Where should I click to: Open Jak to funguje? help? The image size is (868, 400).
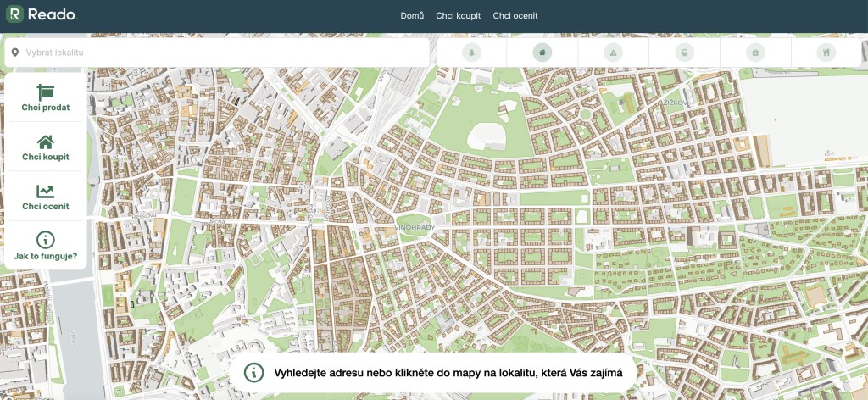(x=46, y=246)
